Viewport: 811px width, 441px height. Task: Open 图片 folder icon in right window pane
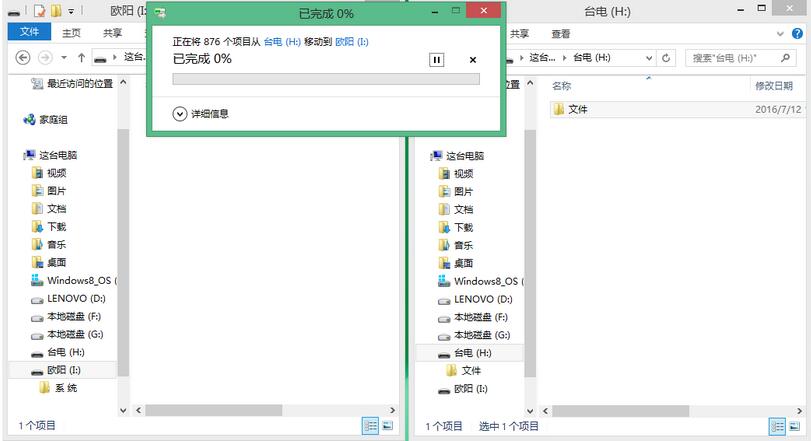point(444,191)
